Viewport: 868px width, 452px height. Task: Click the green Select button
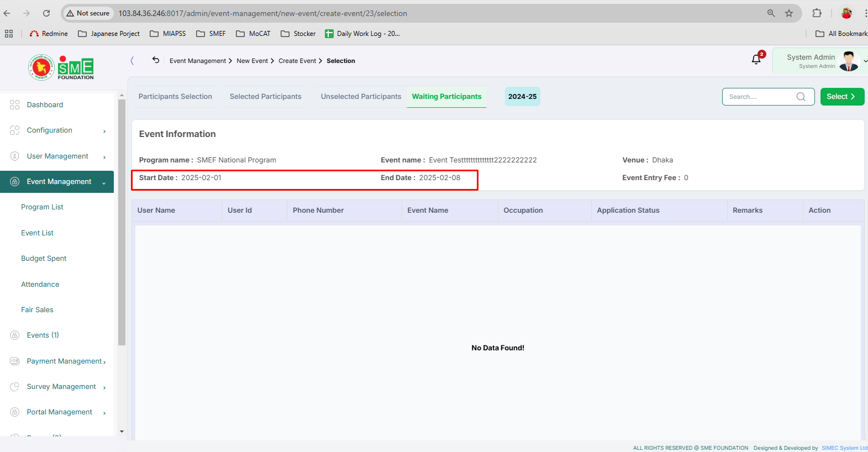pos(842,97)
